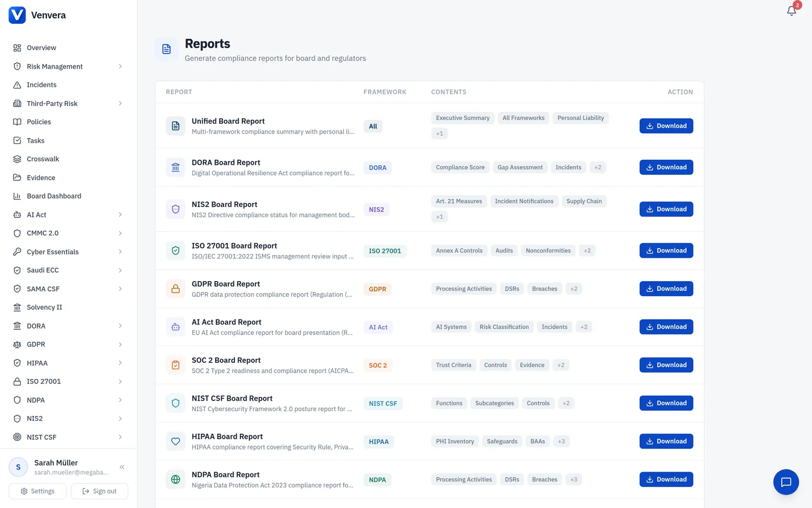
Task: Download the ISO 27001 Board Report
Action: click(666, 251)
